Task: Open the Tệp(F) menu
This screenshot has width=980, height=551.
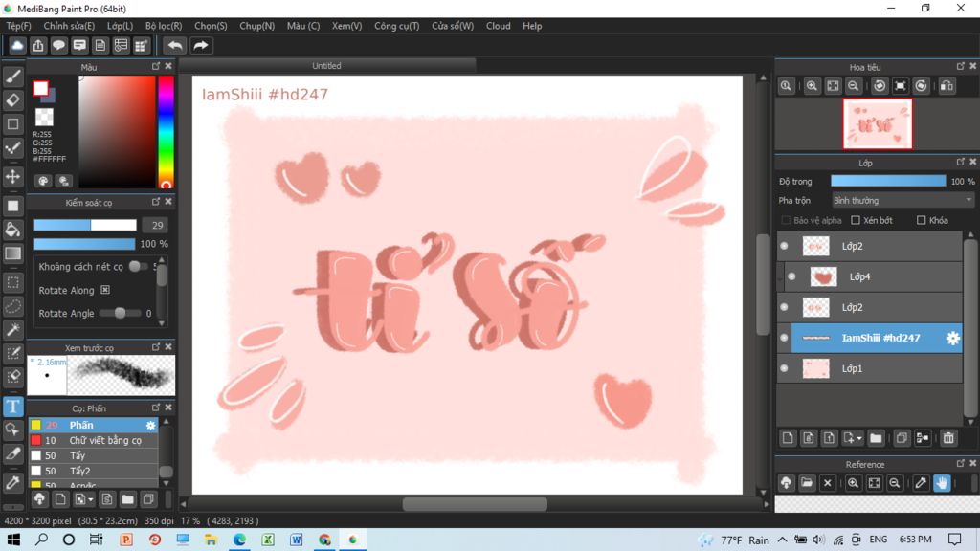Action: click(18, 26)
